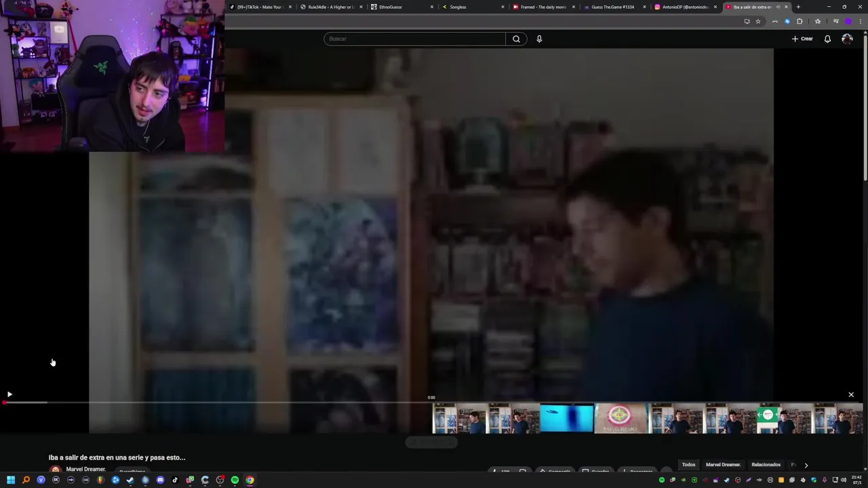
Task: Open the purple V app in taskbar
Action: pos(41,480)
